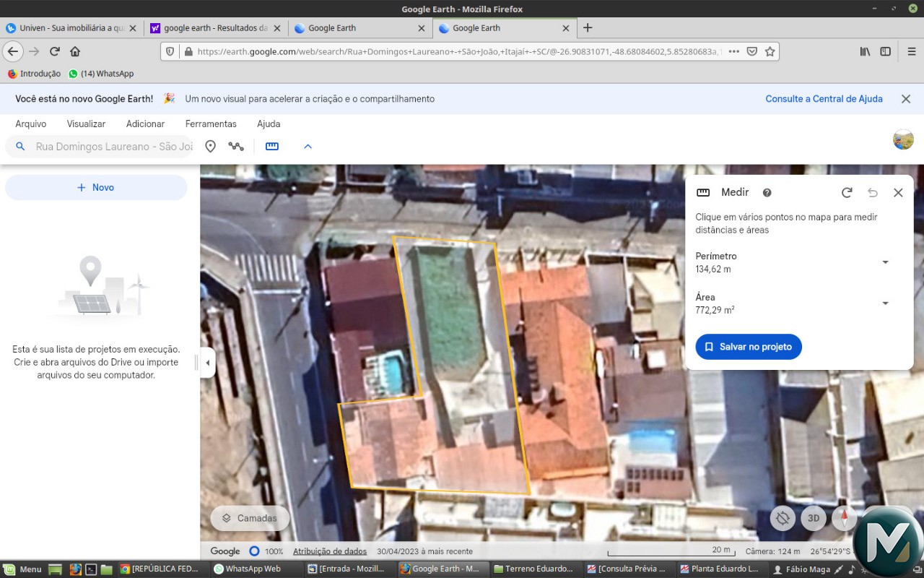Open the Ferramentas menu
Screen dimensions: 924x578
211,124
